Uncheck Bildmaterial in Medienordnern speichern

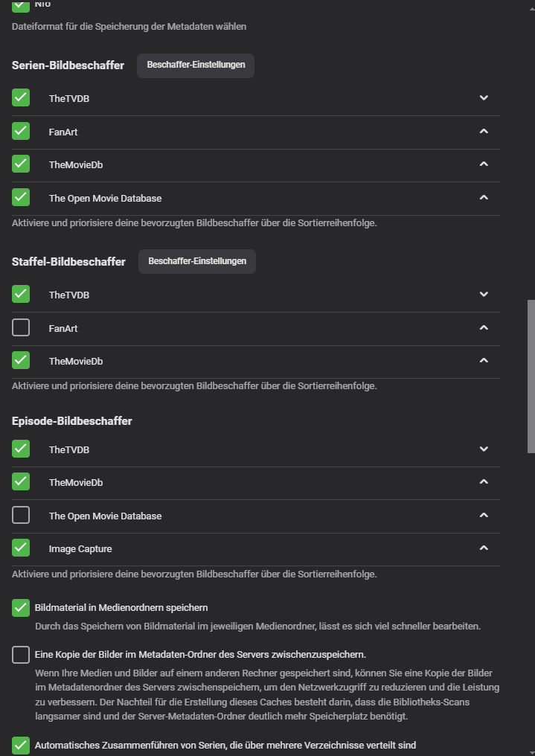pyautogui.click(x=21, y=607)
